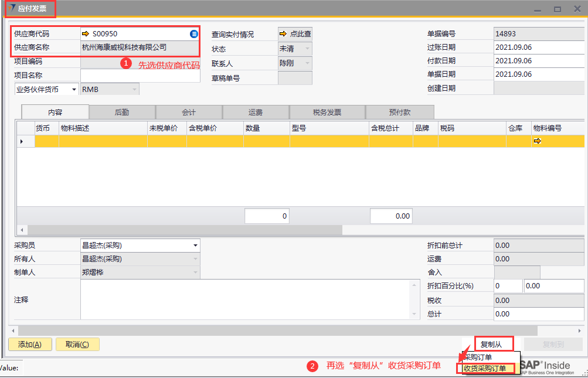Expand the 业务伙伴货币 dropdown
Image resolution: width=588 pixels, height=378 pixels.
[x=74, y=90]
